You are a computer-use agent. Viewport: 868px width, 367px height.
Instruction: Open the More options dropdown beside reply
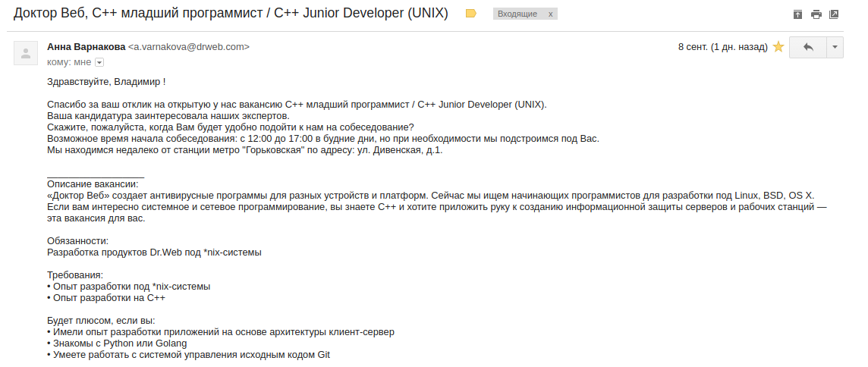pyautogui.click(x=835, y=47)
